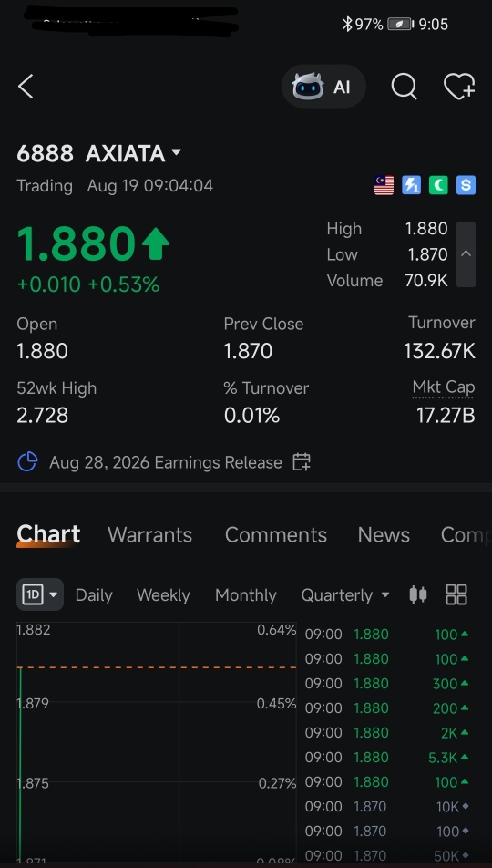Add AXIATA to watchlist heart icon

coord(459,87)
